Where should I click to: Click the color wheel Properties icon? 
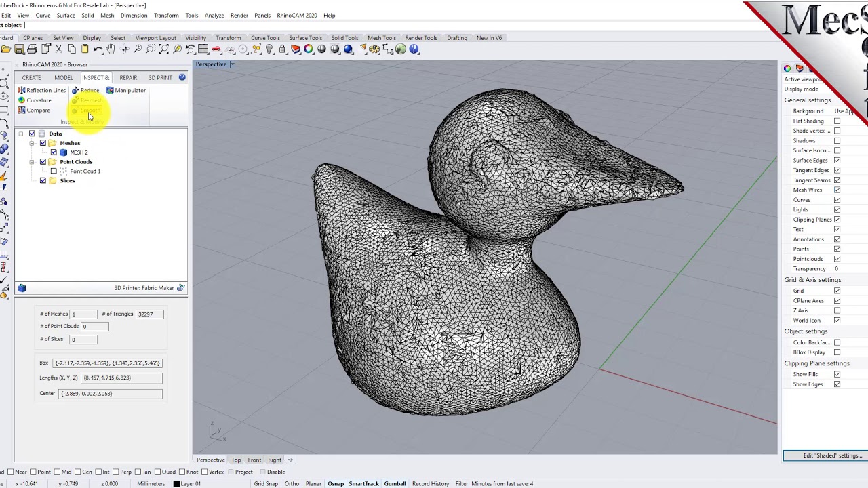click(x=309, y=49)
